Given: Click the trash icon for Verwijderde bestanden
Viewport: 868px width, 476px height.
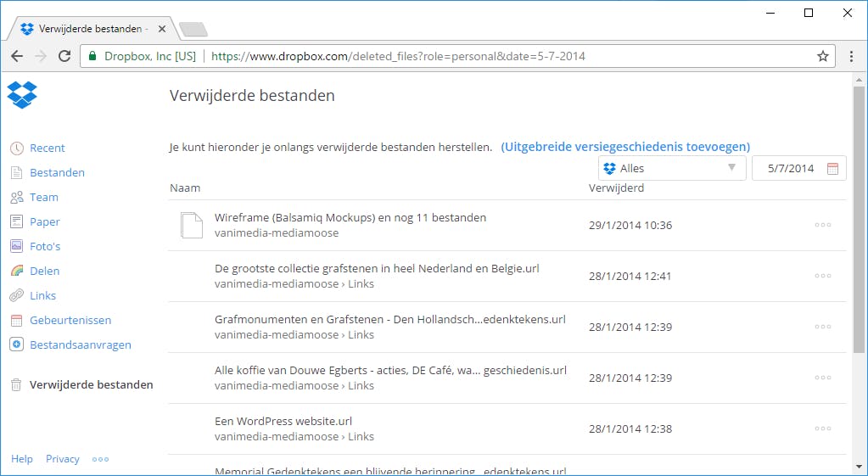Looking at the screenshot, I should point(17,384).
